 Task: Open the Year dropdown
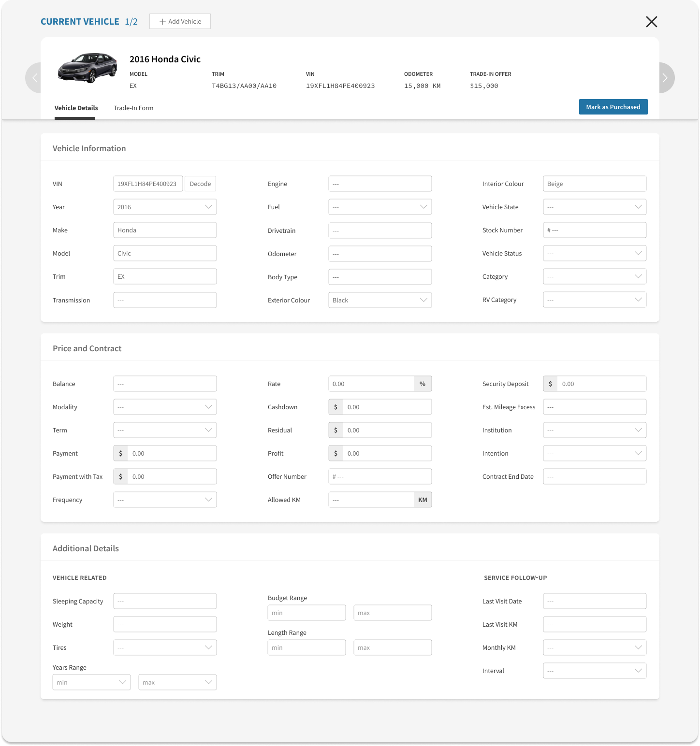(x=165, y=207)
